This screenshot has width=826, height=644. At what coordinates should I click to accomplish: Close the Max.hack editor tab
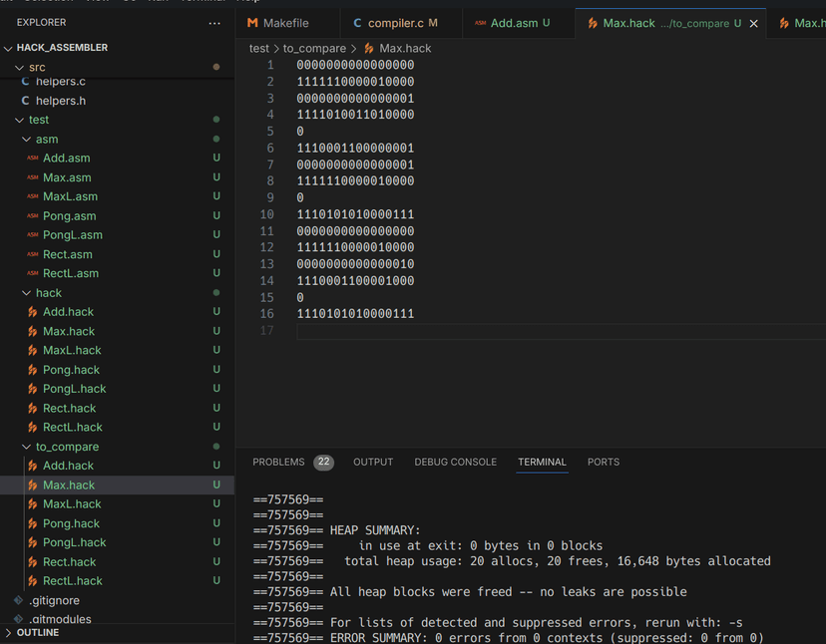point(753,23)
